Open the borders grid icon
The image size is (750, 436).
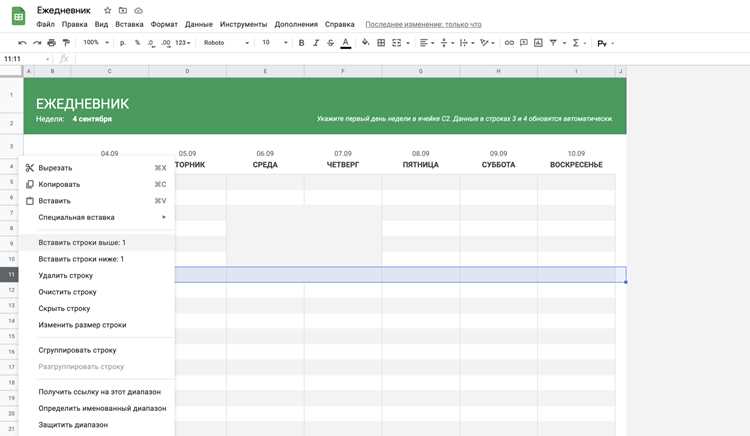(381, 43)
